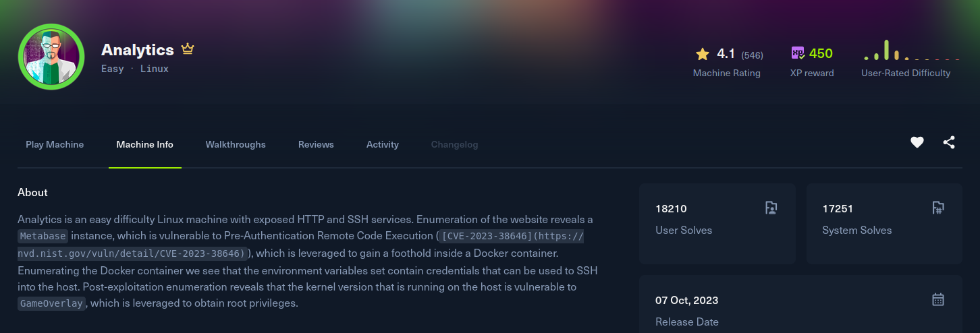Select the Machine Info tab
Viewport: 980px width, 333px height.
coord(144,144)
